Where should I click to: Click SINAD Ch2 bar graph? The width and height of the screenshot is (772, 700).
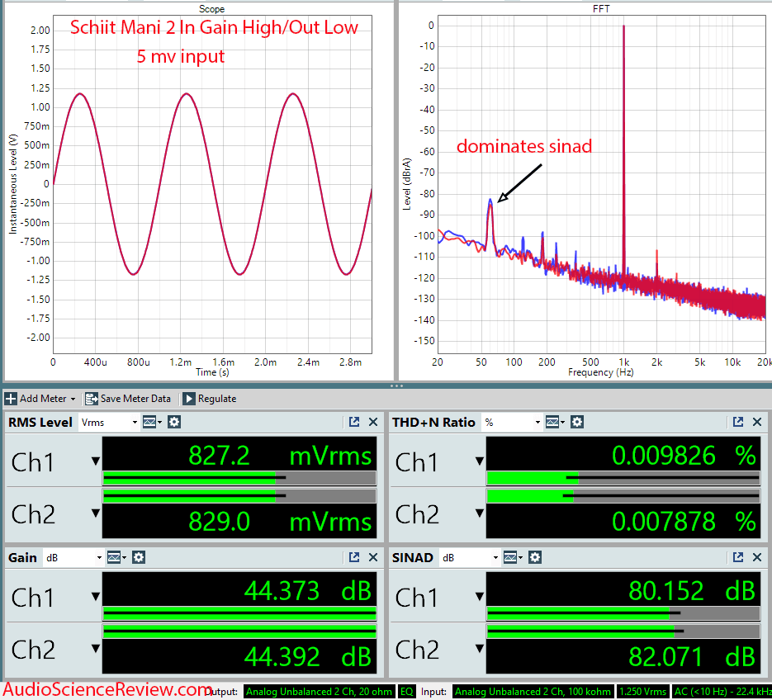[623, 631]
